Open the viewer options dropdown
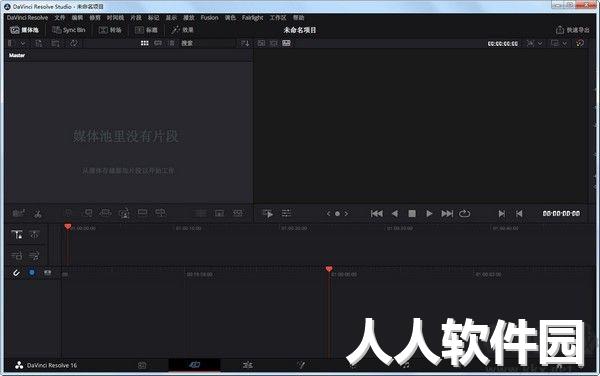The width and height of the screenshot is (600, 376). [559, 43]
